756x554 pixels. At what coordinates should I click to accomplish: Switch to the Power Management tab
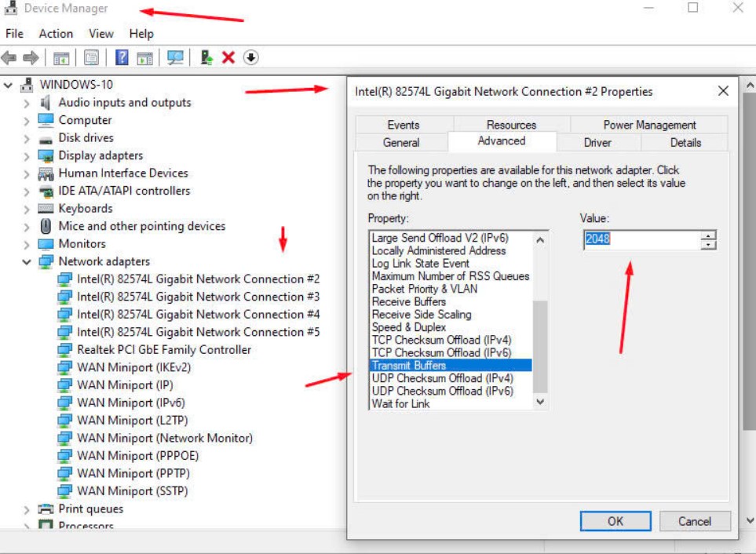pos(649,125)
